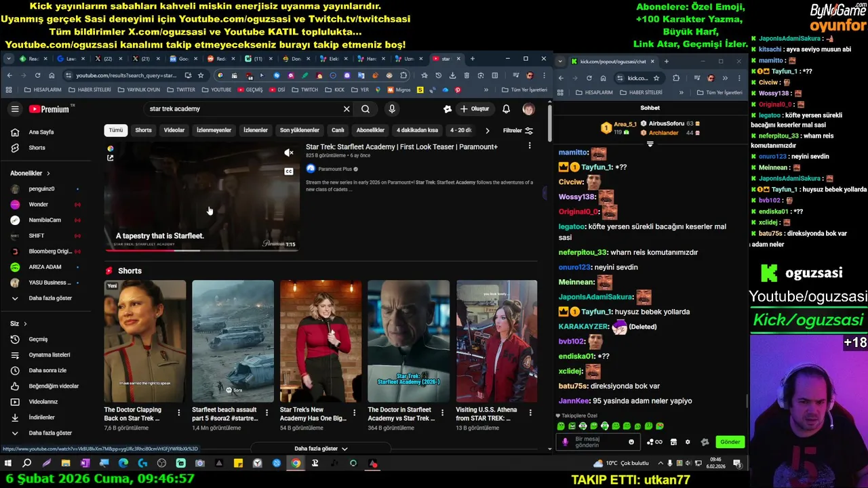868x488 pixels.
Task: Clear the YouTube search box text
Action: [x=347, y=109]
